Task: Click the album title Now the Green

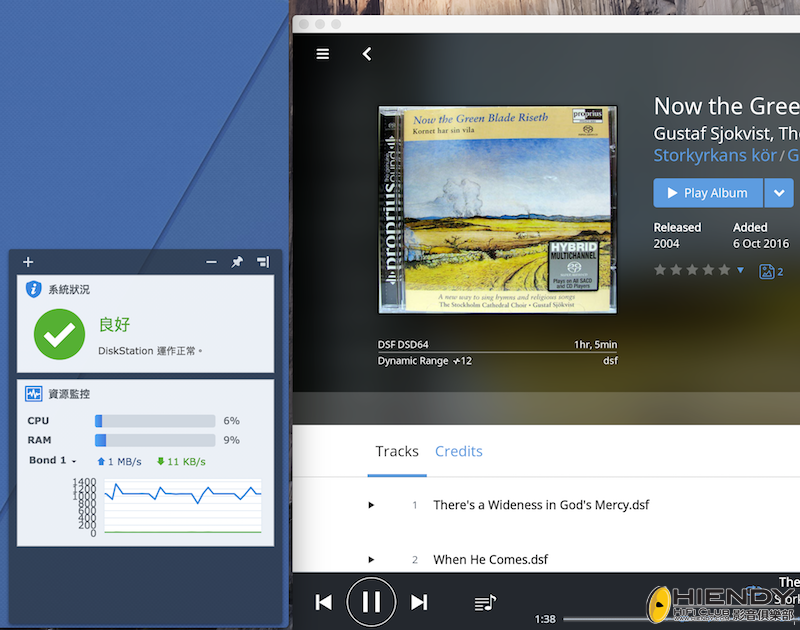Action: (727, 106)
